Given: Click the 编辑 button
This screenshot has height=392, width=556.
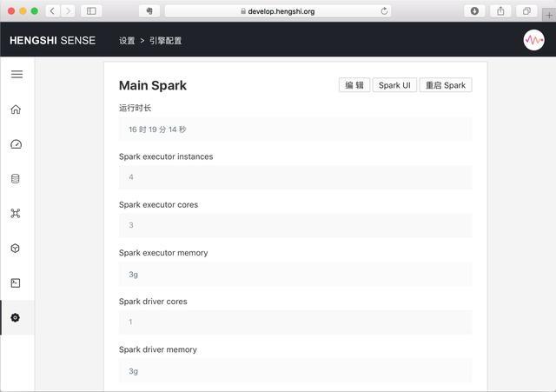Looking at the screenshot, I should (354, 85).
